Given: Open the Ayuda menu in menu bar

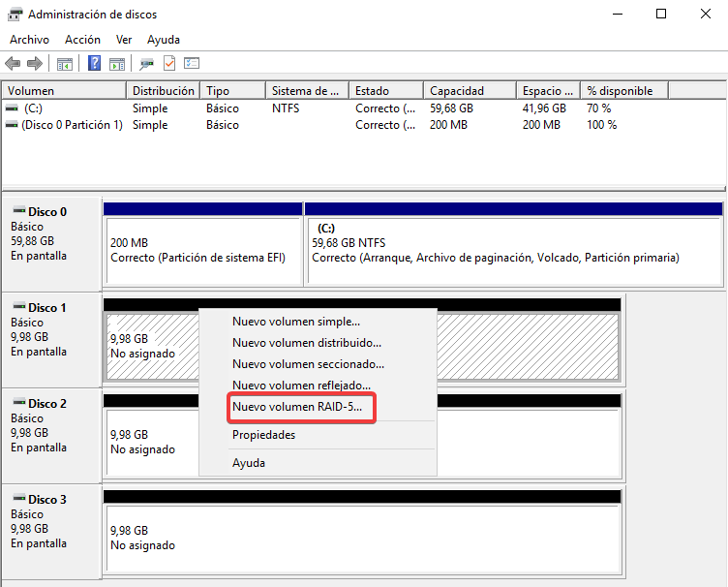Looking at the screenshot, I should 164,40.
